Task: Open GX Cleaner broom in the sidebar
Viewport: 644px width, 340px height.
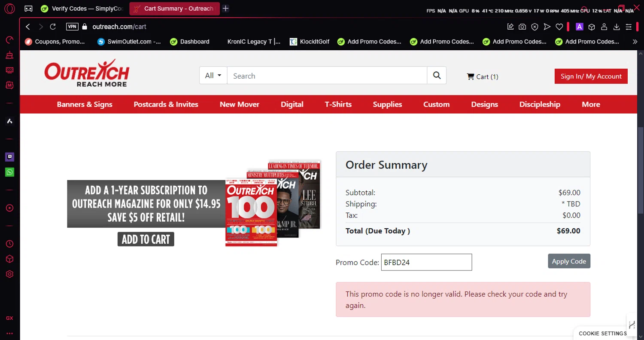Action: tap(9, 55)
